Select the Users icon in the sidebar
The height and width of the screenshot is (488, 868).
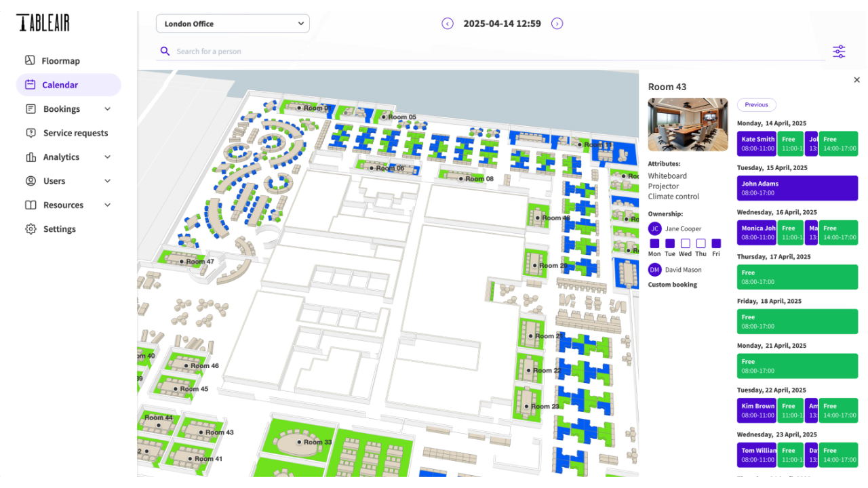(x=31, y=181)
